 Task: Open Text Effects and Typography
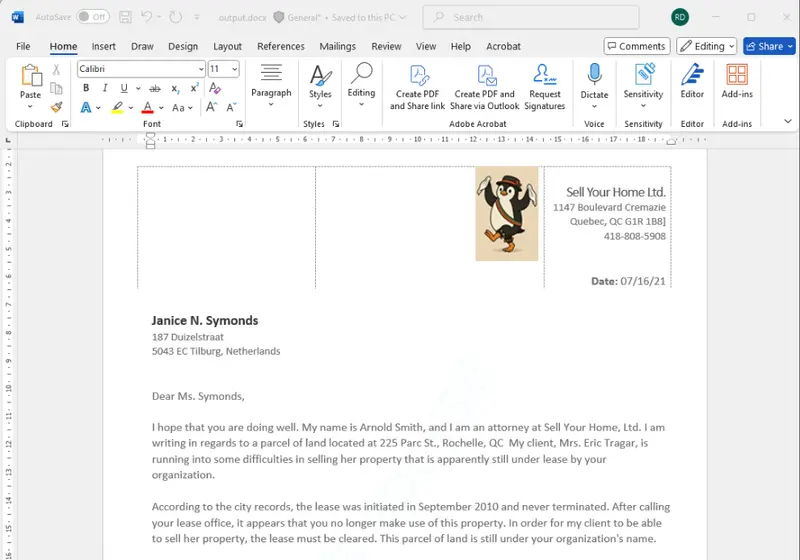86,108
